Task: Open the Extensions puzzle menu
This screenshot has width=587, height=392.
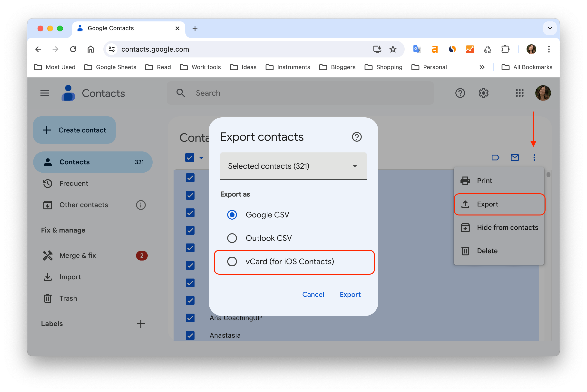Action: pos(505,49)
